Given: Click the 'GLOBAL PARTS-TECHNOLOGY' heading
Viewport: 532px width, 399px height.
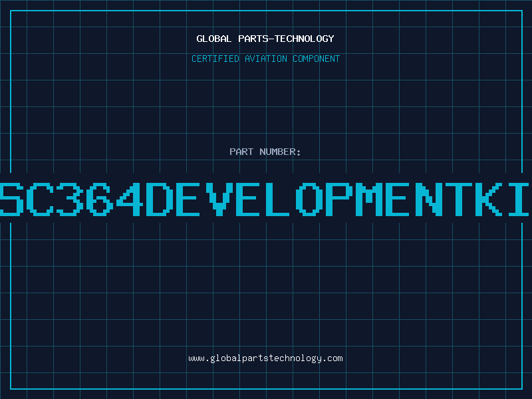Looking at the screenshot, I should click(265, 39).
